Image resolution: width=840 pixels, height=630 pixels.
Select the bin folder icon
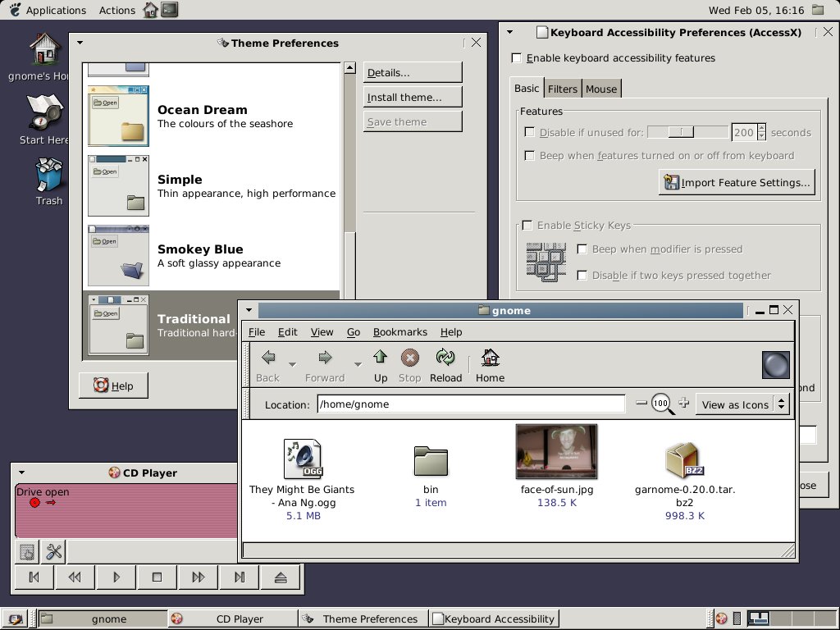(431, 461)
